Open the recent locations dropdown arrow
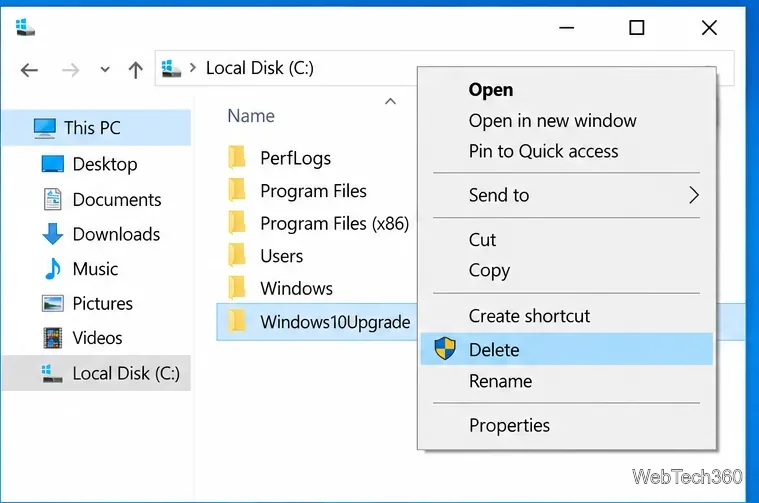Screen dimensions: 759x503 [x=105, y=70]
